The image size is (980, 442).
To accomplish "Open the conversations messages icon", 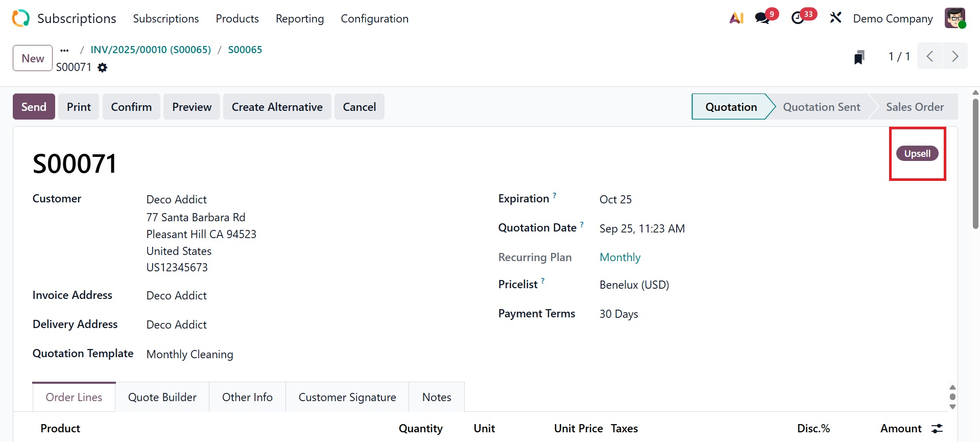I will [x=762, y=18].
